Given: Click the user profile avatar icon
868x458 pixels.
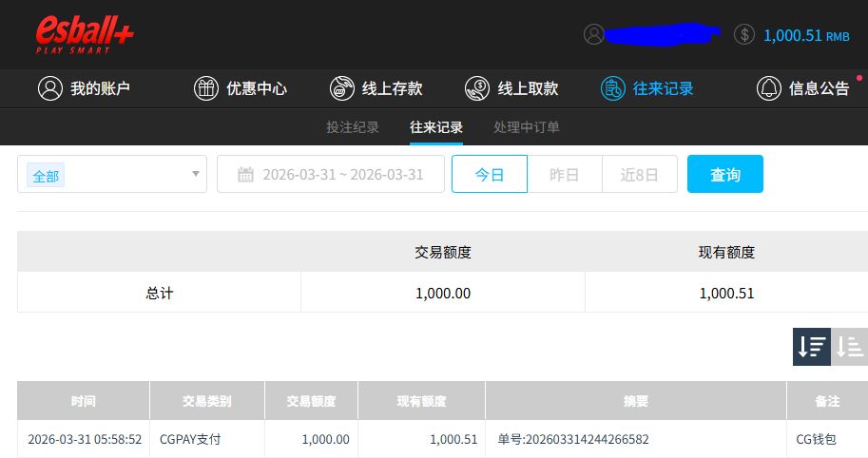Looking at the screenshot, I should point(594,34).
